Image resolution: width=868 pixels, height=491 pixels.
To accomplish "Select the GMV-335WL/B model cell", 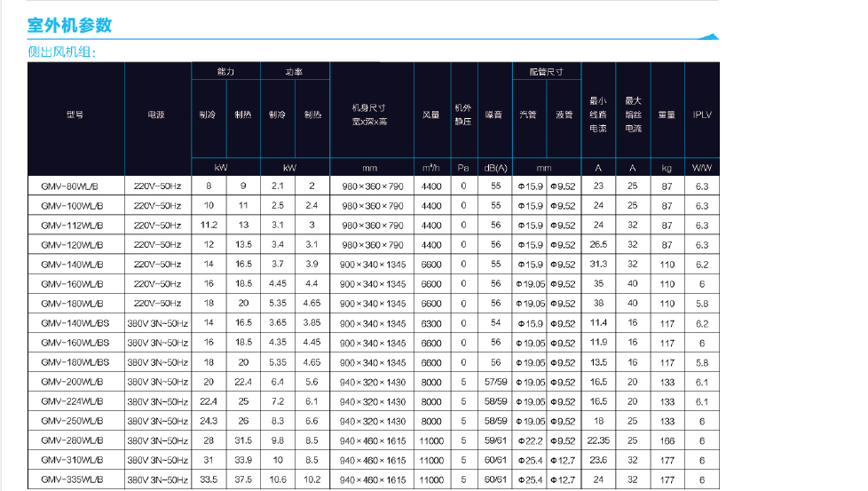I will [72, 479].
